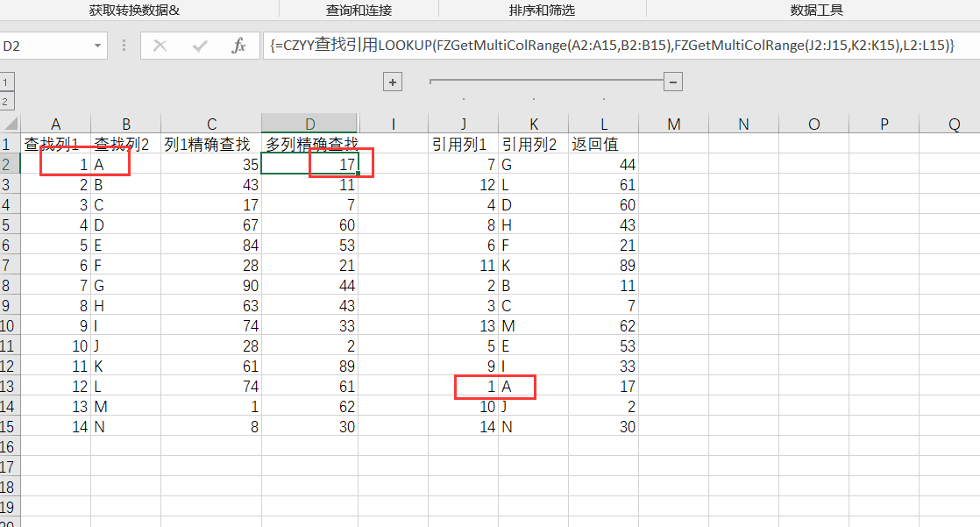Select cell C6 containing 84

[x=211, y=245]
